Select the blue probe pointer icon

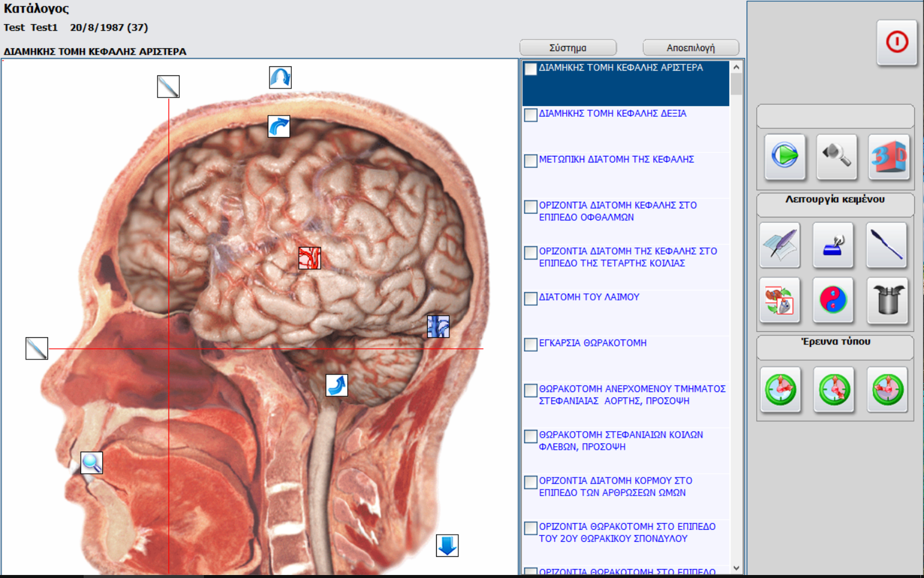pos(887,245)
